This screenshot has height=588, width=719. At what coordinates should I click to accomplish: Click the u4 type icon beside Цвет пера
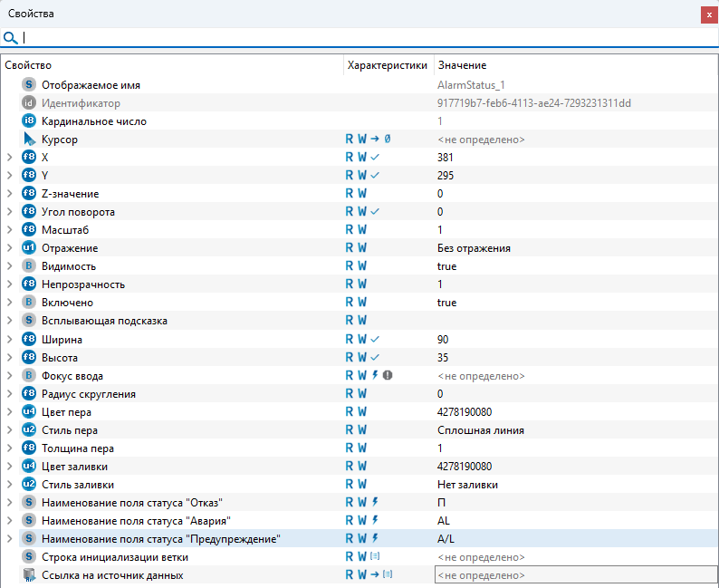point(29,412)
